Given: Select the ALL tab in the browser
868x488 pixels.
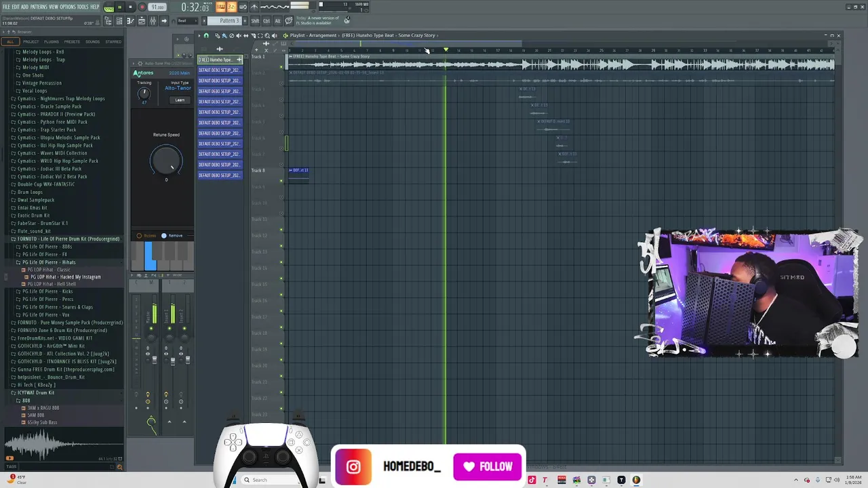Looking at the screenshot, I should tap(10, 41).
